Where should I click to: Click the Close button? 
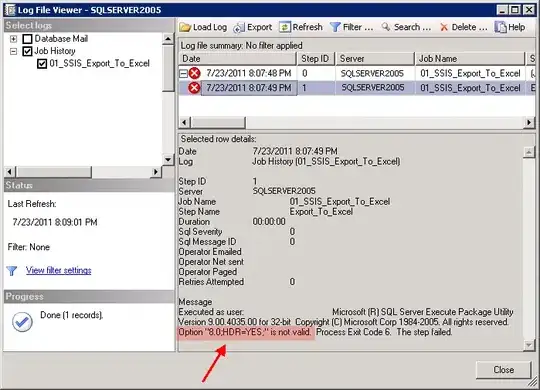pos(503,370)
